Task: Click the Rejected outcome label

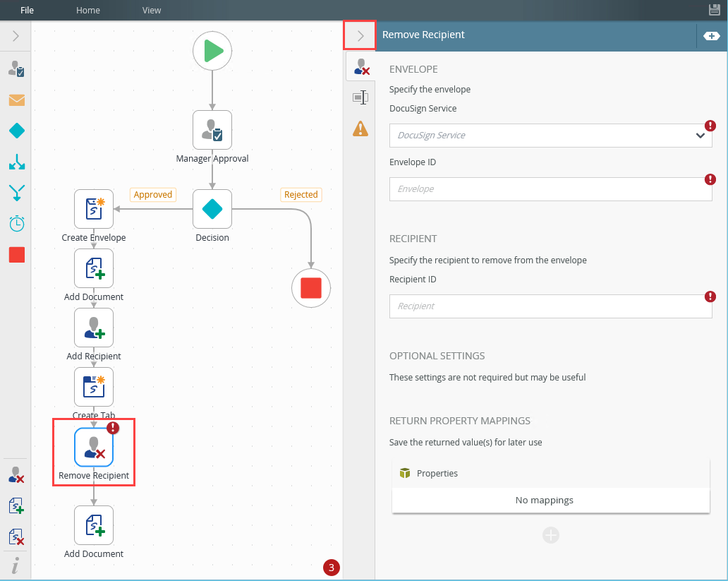Action: (301, 195)
